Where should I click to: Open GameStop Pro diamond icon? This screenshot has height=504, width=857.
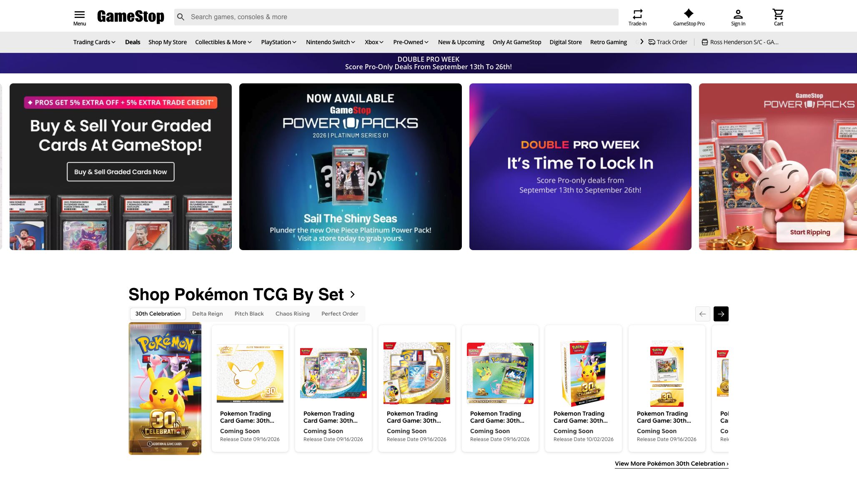pos(689,13)
